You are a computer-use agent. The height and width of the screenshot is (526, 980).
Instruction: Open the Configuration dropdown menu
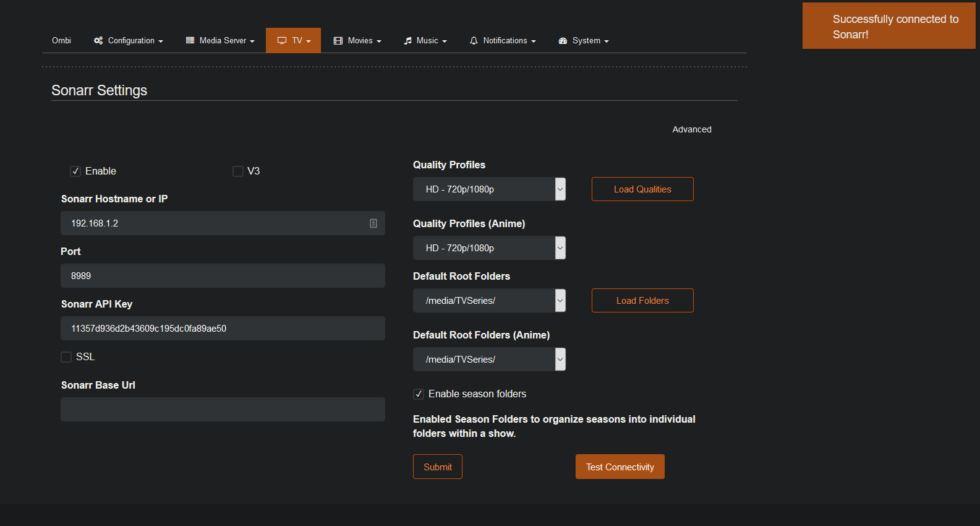(x=129, y=41)
